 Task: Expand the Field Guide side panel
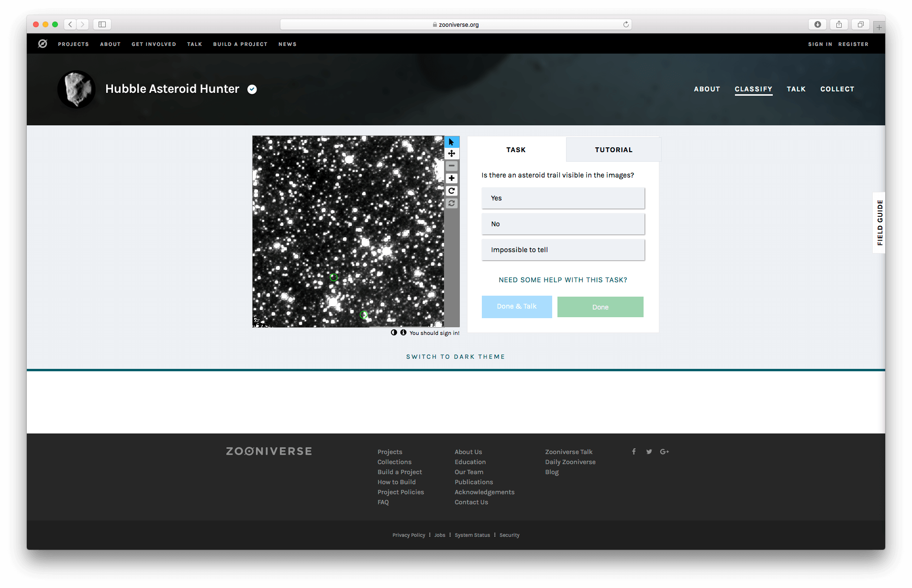(x=879, y=222)
